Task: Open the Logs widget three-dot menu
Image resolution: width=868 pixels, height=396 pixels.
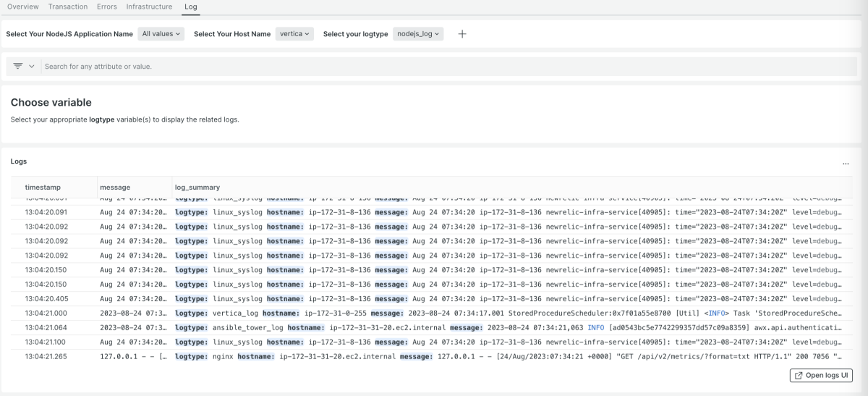Action: pos(846,164)
